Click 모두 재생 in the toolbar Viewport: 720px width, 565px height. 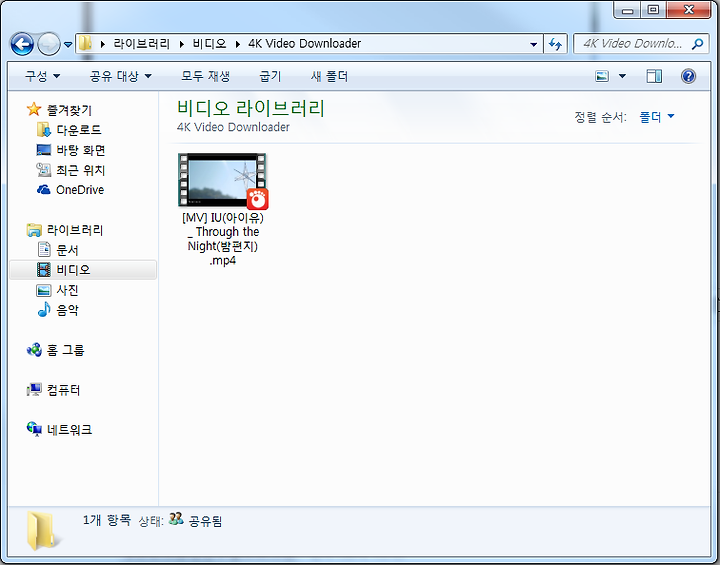click(205, 76)
